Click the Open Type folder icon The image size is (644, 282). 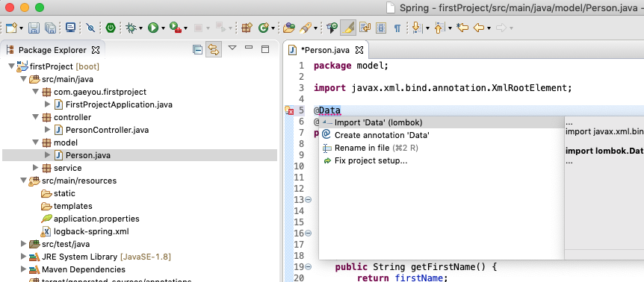tap(289, 28)
